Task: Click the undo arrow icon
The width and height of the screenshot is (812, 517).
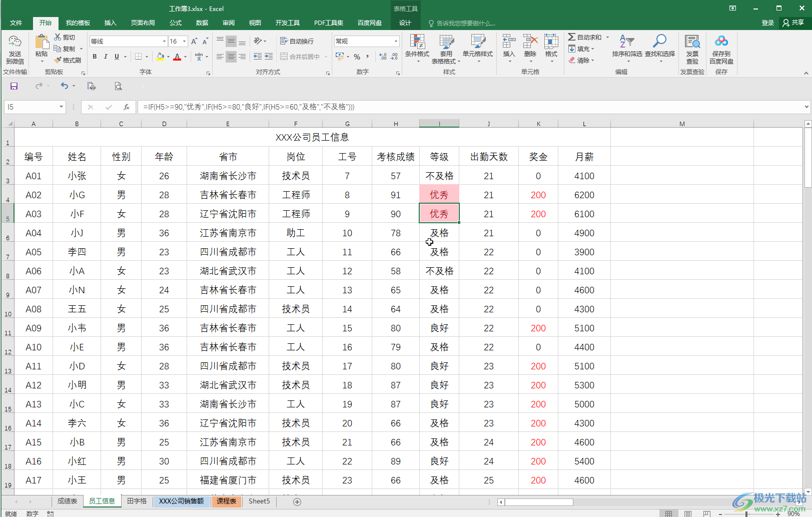Action: click(x=64, y=86)
